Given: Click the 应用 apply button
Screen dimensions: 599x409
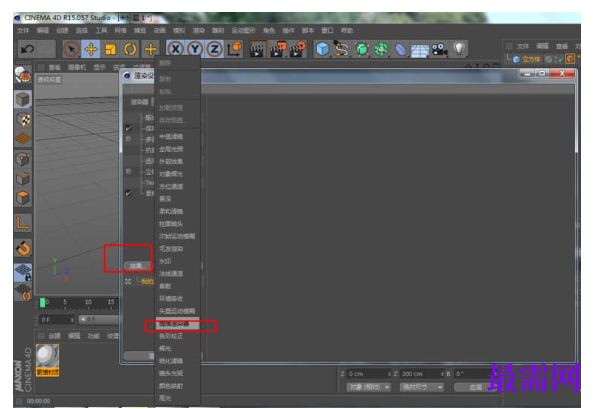Looking at the screenshot, I should [x=476, y=387].
